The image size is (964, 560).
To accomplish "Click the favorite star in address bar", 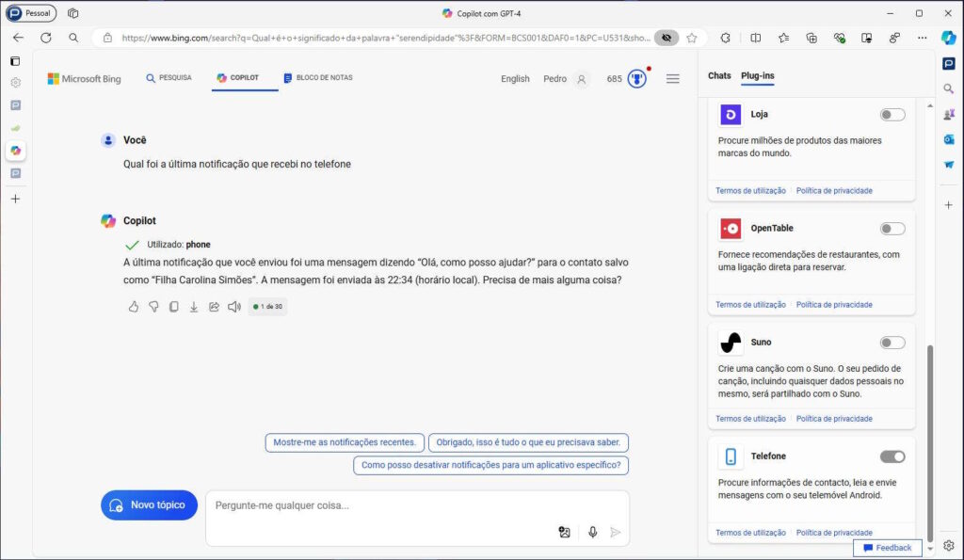I will [x=692, y=38].
